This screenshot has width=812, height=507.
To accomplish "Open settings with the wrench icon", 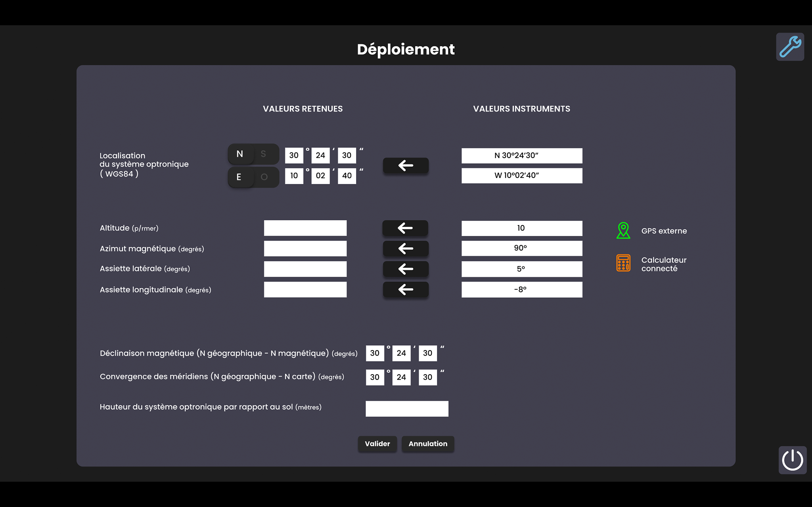I will [790, 47].
